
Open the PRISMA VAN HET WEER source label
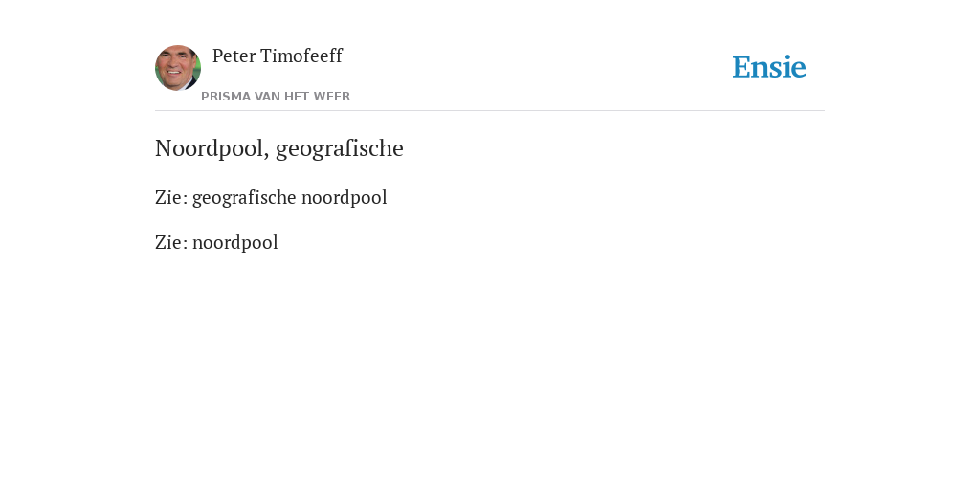(276, 97)
